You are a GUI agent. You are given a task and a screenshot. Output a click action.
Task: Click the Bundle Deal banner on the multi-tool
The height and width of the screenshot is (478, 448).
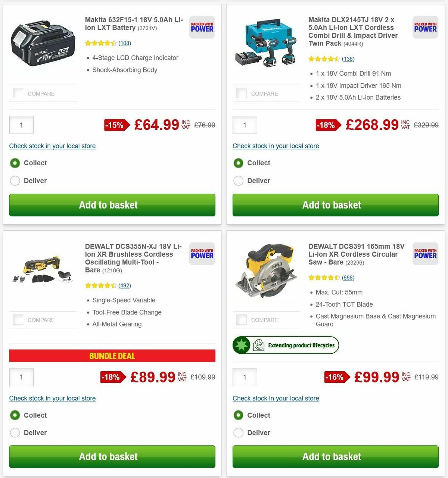pyautogui.click(x=112, y=356)
